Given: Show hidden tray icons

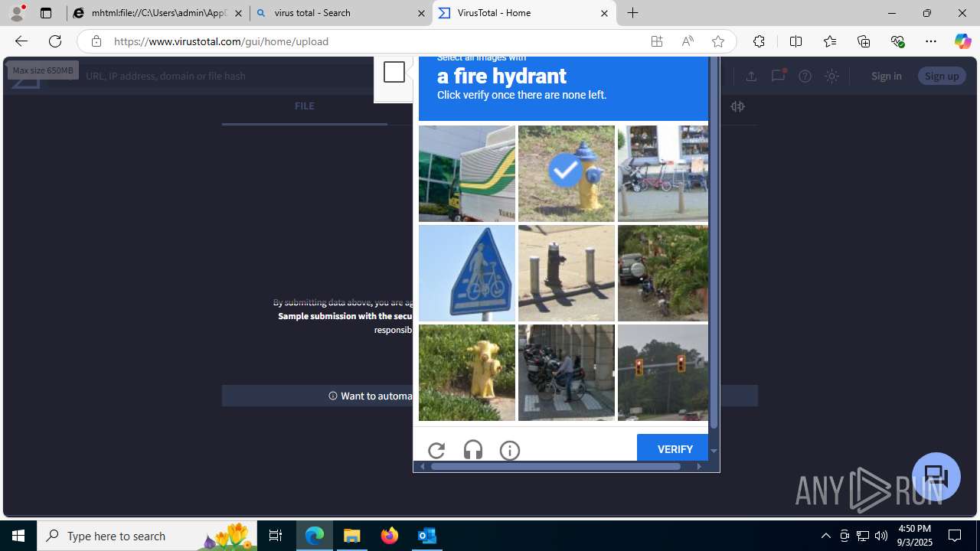Looking at the screenshot, I should point(825,536).
